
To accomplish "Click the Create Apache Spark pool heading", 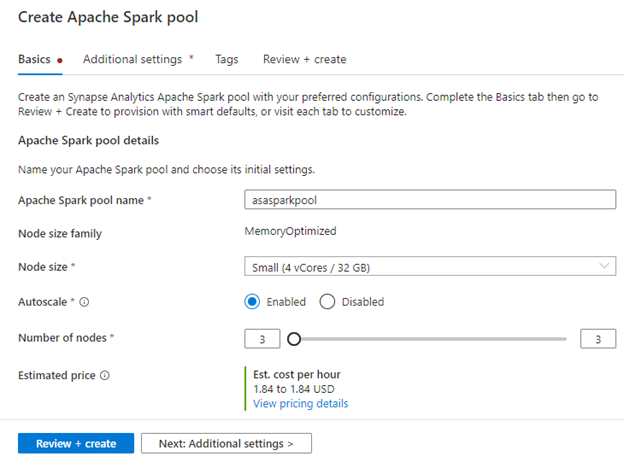I will [x=108, y=17].
